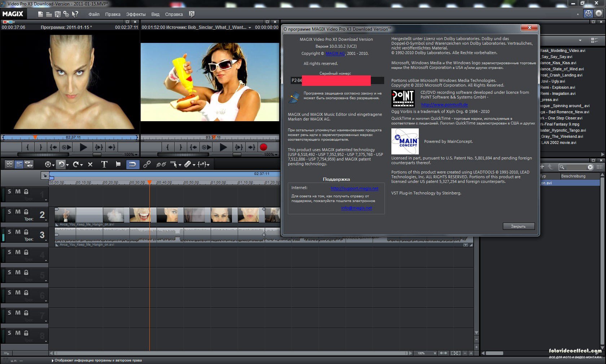Mute track 2
Screen dimensions: 606x364
pyautogui.click(x=18, y=212)
